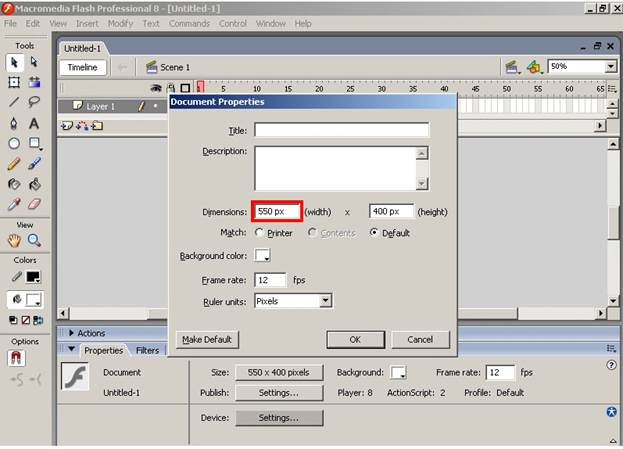Select the Eyedropper tool
Screen dimensions: 623x449
14,204
